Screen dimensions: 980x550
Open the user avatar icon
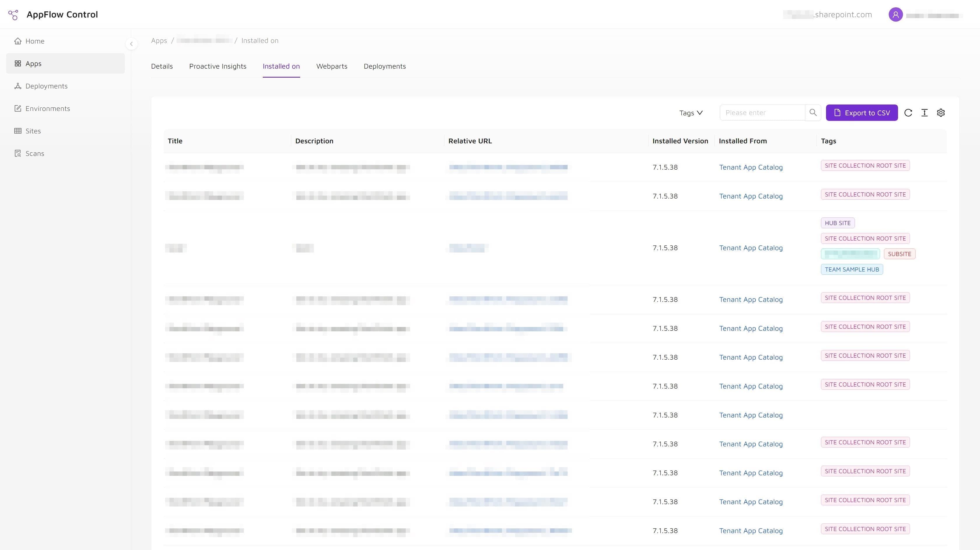tap(895, 15)
